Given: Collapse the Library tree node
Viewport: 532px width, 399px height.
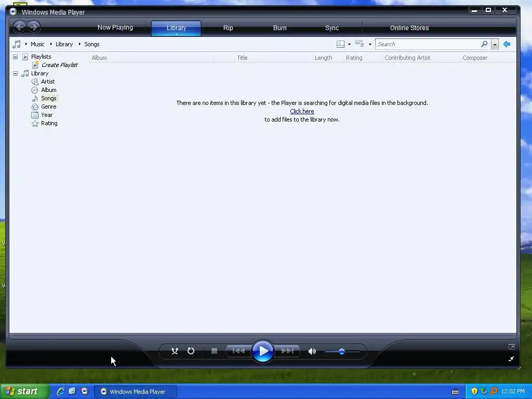Looking at the screenshot, I should [15, 73].
